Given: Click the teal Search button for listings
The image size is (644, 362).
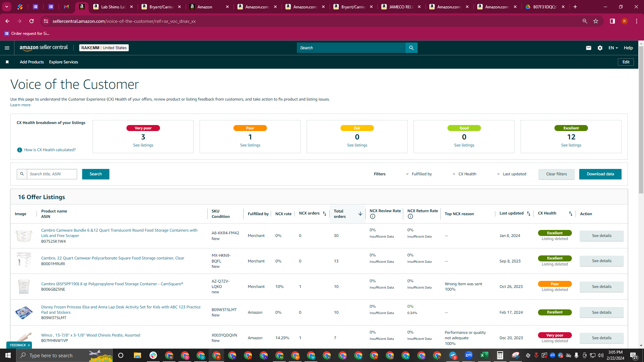Looking at the screenshot, I should (96, 174).
